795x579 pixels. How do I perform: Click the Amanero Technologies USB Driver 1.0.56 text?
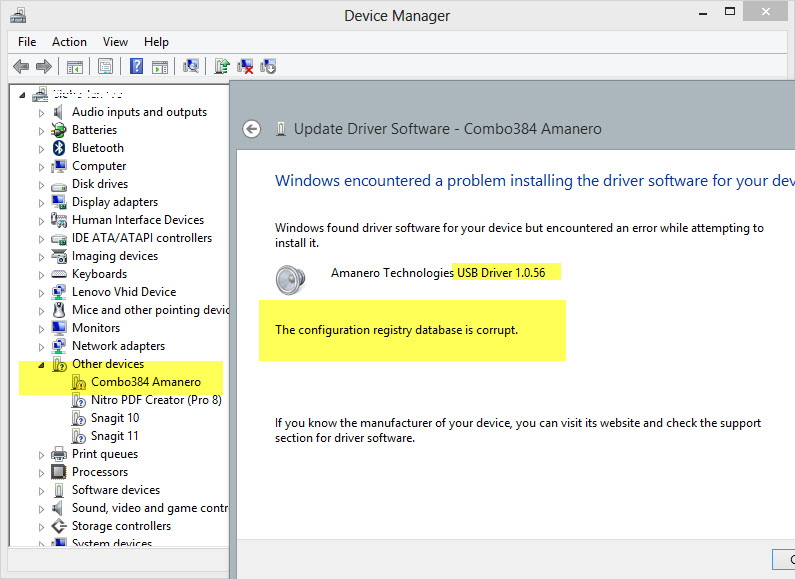point(438,273)
